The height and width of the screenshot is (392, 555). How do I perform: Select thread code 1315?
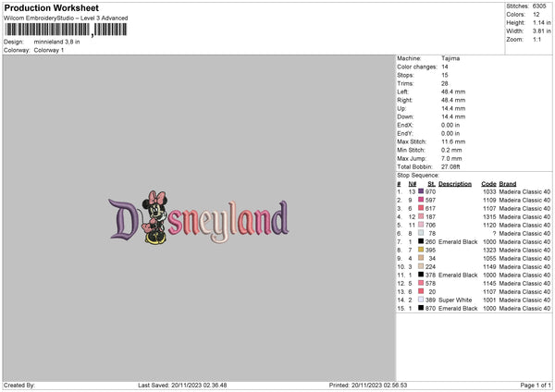click(x=489, y=217)
